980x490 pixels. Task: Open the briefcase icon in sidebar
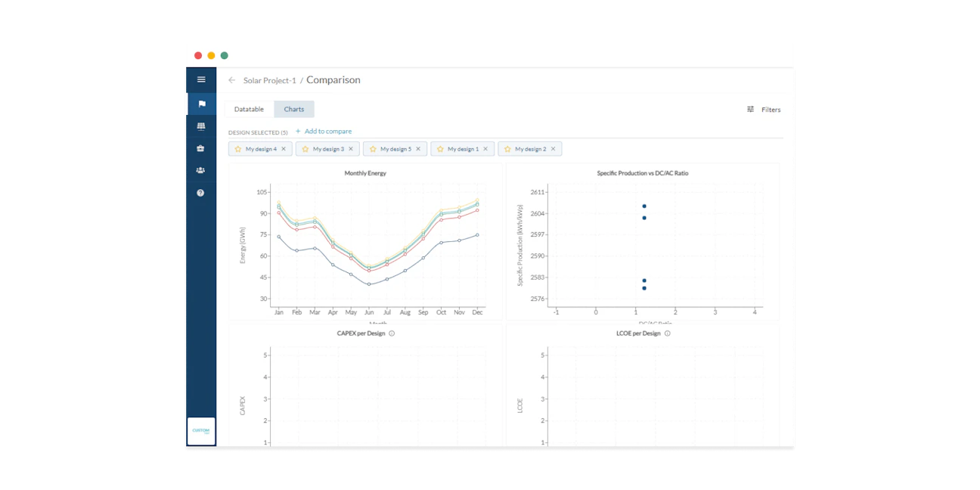pyautogui.click(x=200, y=148)
